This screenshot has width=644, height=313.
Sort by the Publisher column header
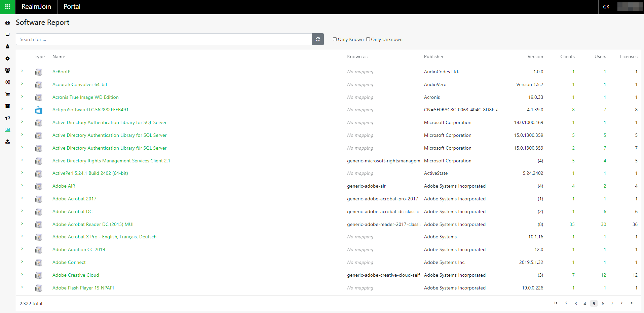[x=434, y=56]
